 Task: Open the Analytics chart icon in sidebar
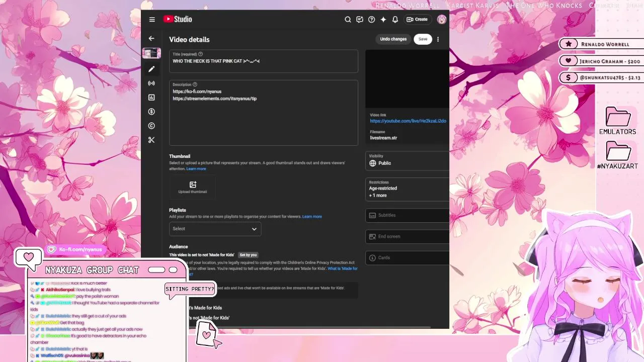coord(151,97)
